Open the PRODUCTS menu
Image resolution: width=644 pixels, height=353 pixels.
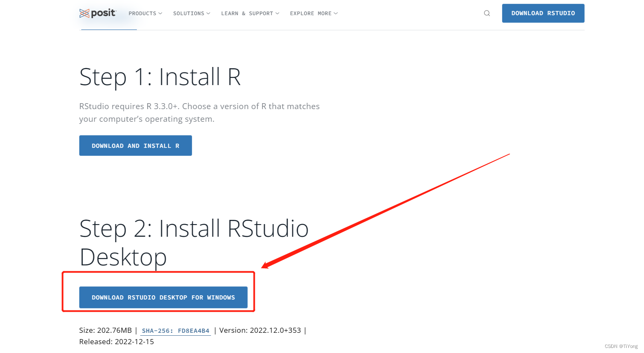(142, 13)
